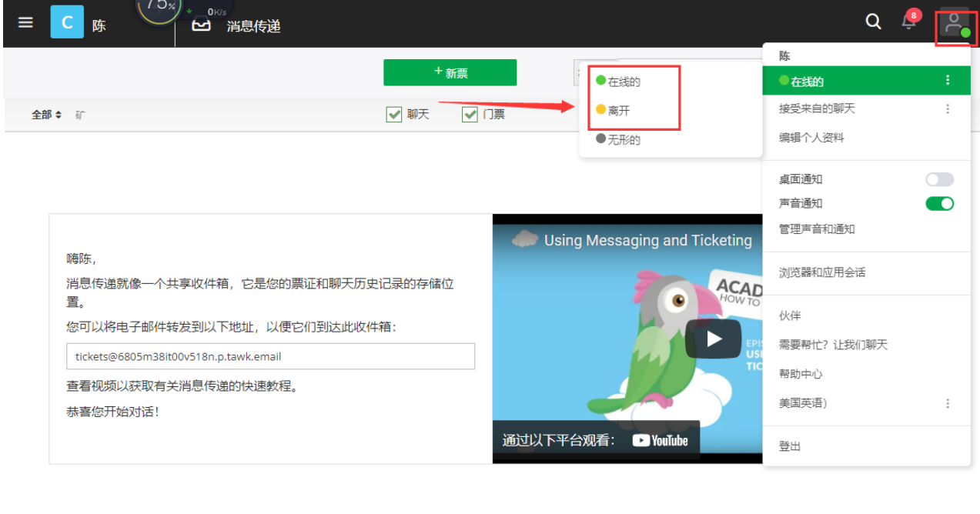Disable the 声音通知 switch
This screenshot has width=980, height=514.
point(939,203)
